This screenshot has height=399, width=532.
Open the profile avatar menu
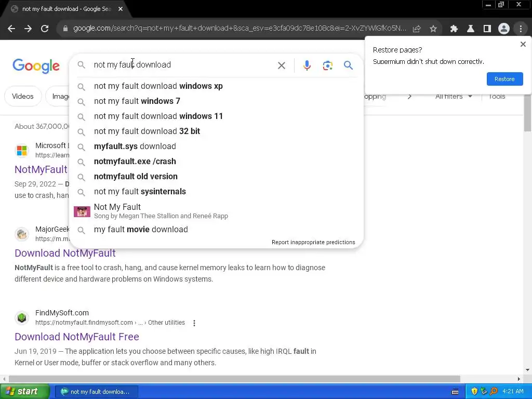click(x=504, y=29)
